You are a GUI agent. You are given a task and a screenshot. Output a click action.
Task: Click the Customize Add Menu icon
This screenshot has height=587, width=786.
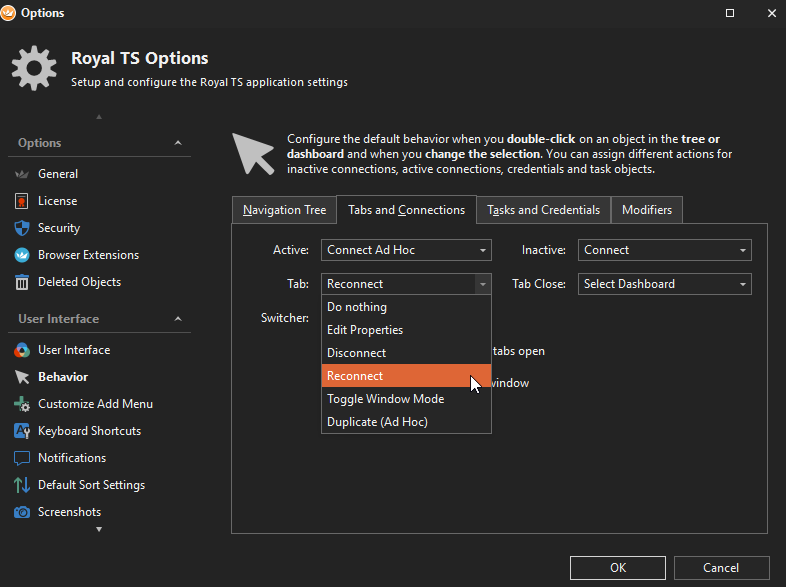tap(22, 404)
